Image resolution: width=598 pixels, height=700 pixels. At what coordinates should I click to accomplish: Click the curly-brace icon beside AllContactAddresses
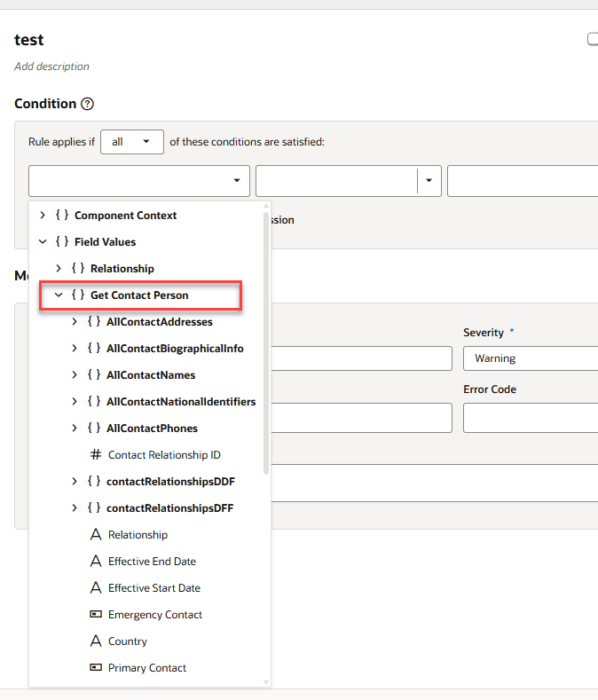coord(94,322)
